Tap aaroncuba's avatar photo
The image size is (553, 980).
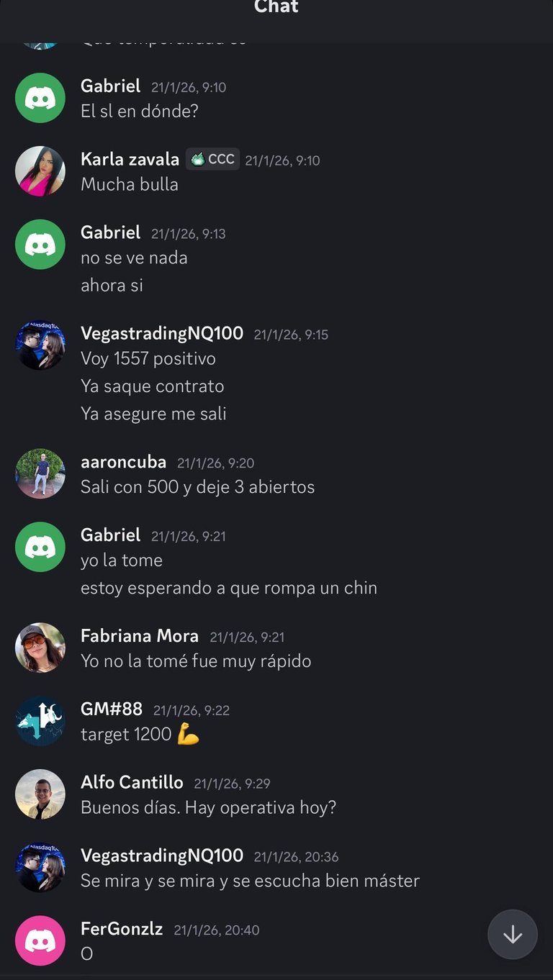(40, 473)
